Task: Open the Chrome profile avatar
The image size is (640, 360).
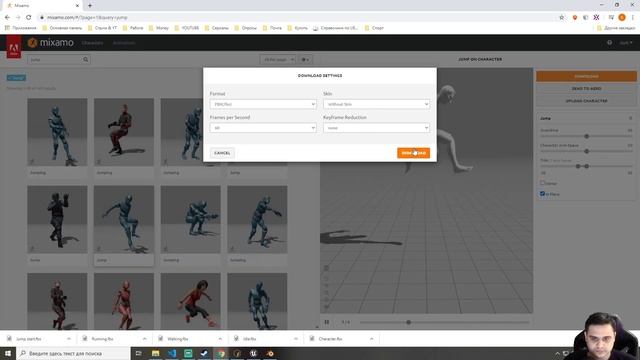Action: click(622, 18)
